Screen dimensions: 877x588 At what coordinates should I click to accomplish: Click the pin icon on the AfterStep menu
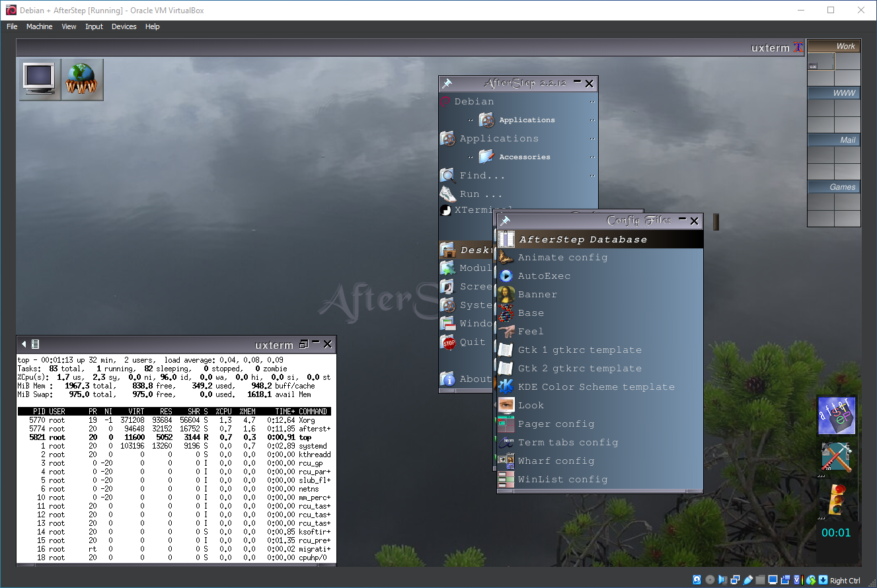[x=447, y=84]
